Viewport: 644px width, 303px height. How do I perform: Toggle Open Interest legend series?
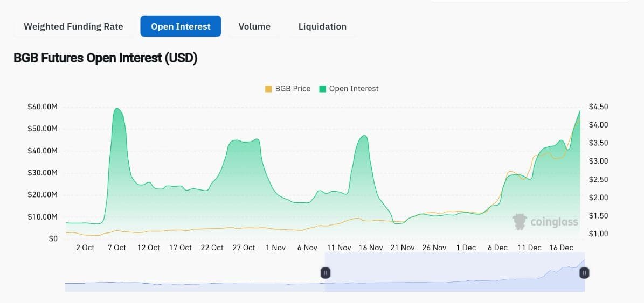349,89
